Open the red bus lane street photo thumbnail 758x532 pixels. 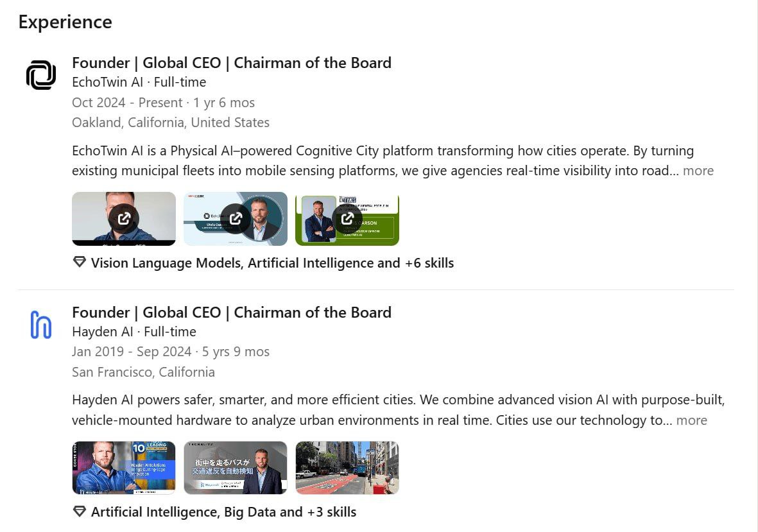[x=347, y=468]
